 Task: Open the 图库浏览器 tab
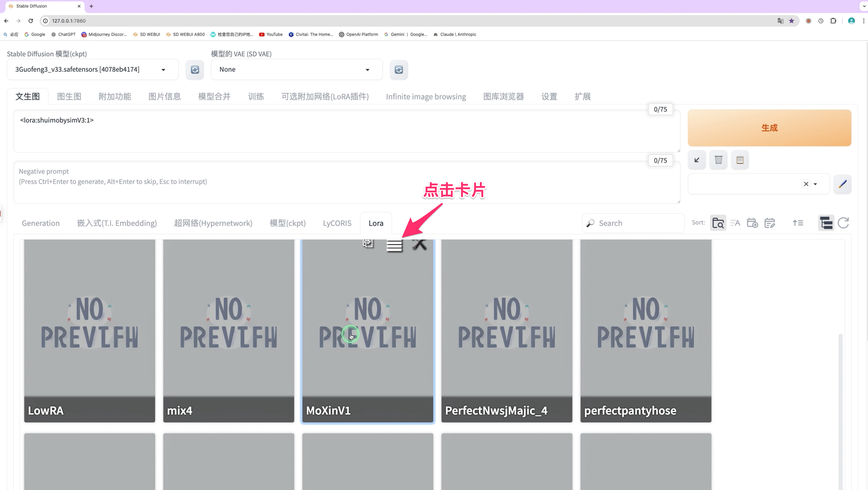coord(503,96)
